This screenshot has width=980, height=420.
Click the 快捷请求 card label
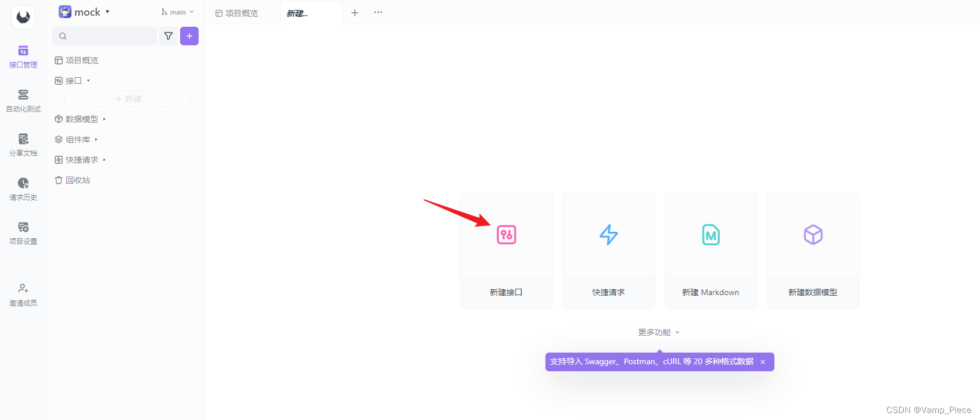pyautogui.click(x=608, y=292)
